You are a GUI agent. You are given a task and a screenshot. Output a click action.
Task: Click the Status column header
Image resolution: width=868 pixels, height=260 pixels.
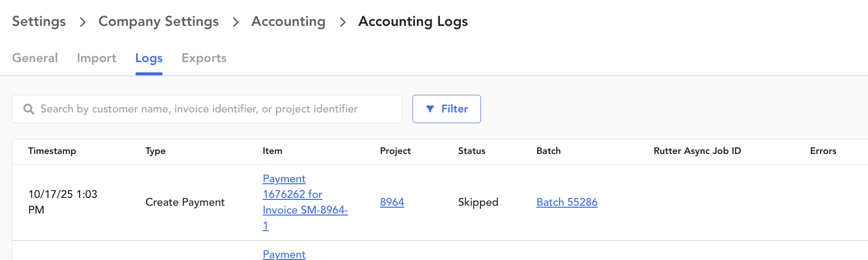tap(472, 151)
